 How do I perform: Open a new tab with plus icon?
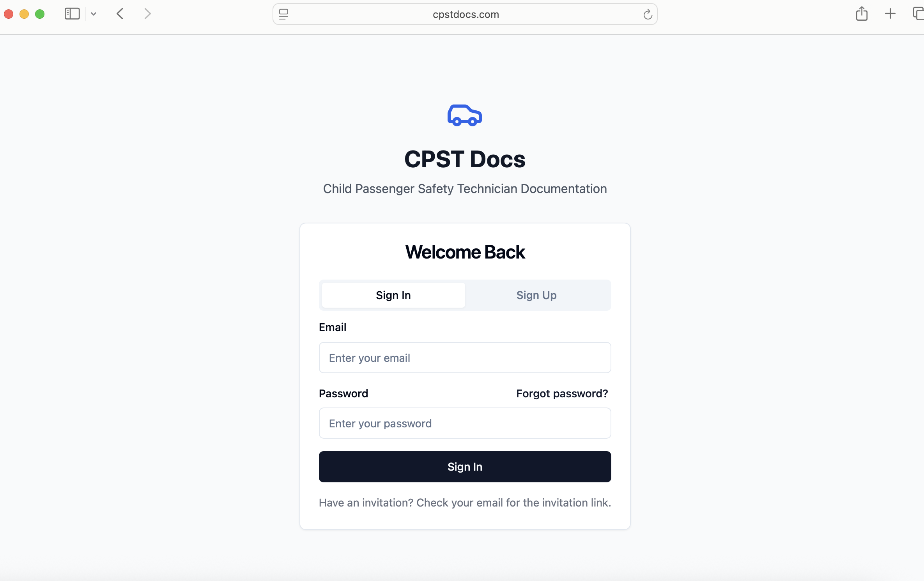pos(890,14)
